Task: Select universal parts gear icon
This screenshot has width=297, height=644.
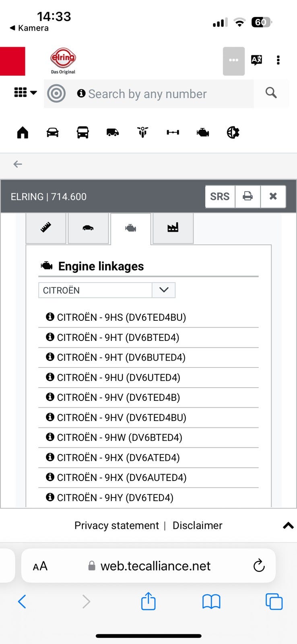Action: tap(233, 132)
